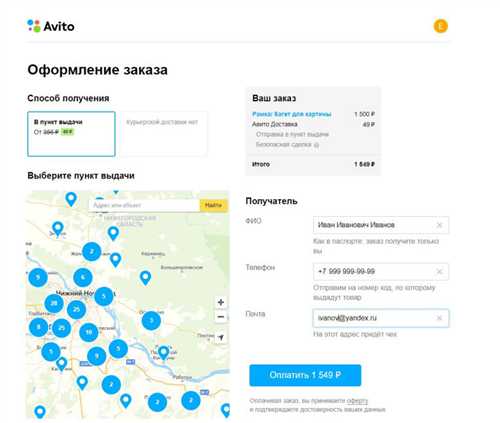The width and height of the screenshot is (500, 423).
Task: Clear the Телефон field with its cross
Action: click(439, 271)
